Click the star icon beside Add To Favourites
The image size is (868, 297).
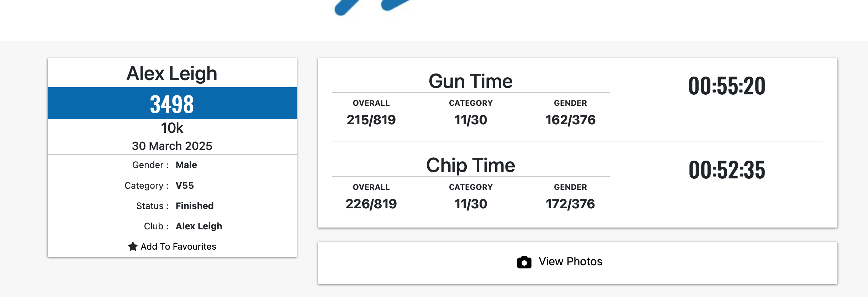tap(133, 246)
